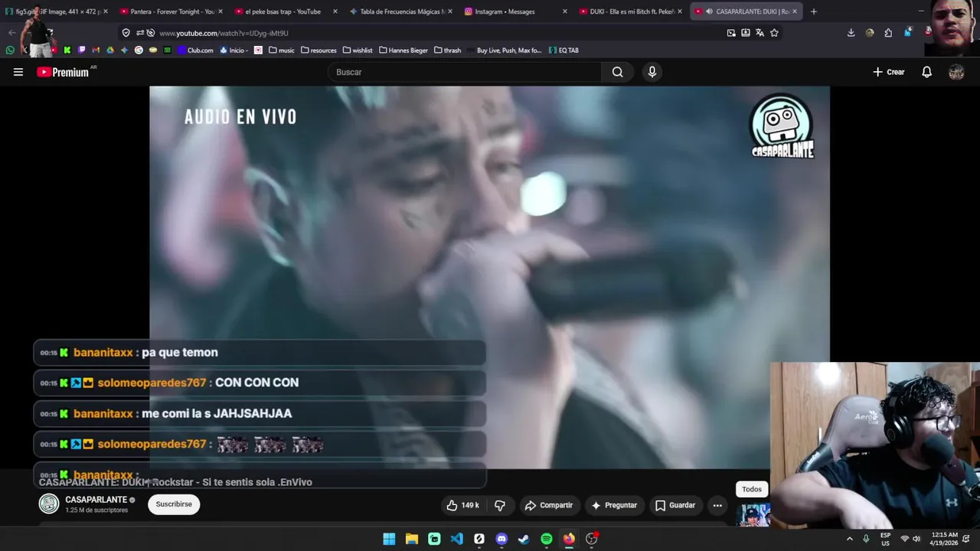Open Firefox downloads arrow icon
The height and width of the screenshot is (551, 980).
(x=851, y=33)
